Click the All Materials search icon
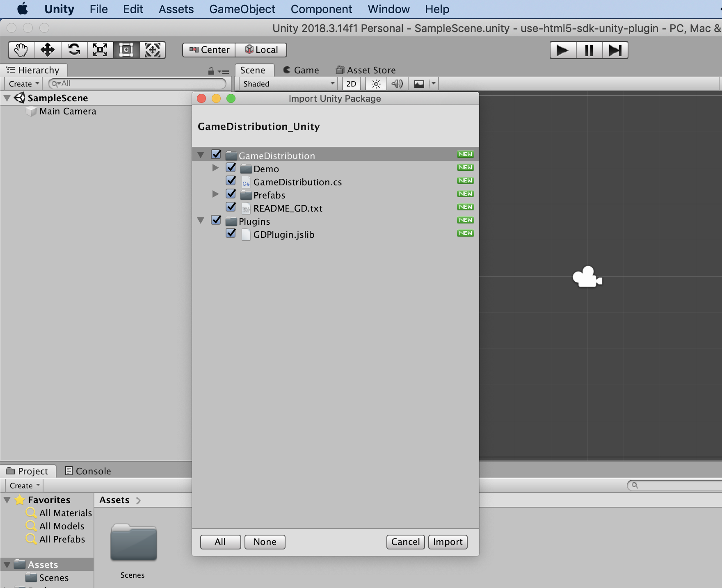722x588 pixels. coord(31,513)
